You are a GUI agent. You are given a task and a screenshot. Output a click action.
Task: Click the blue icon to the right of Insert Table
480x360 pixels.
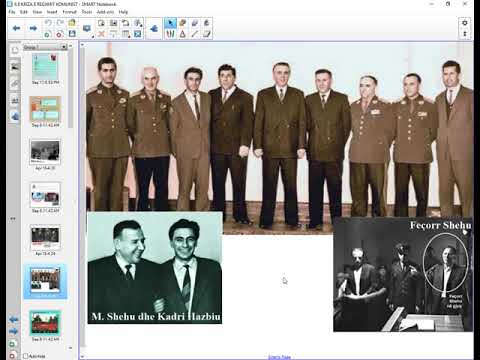tap(138, 34)
